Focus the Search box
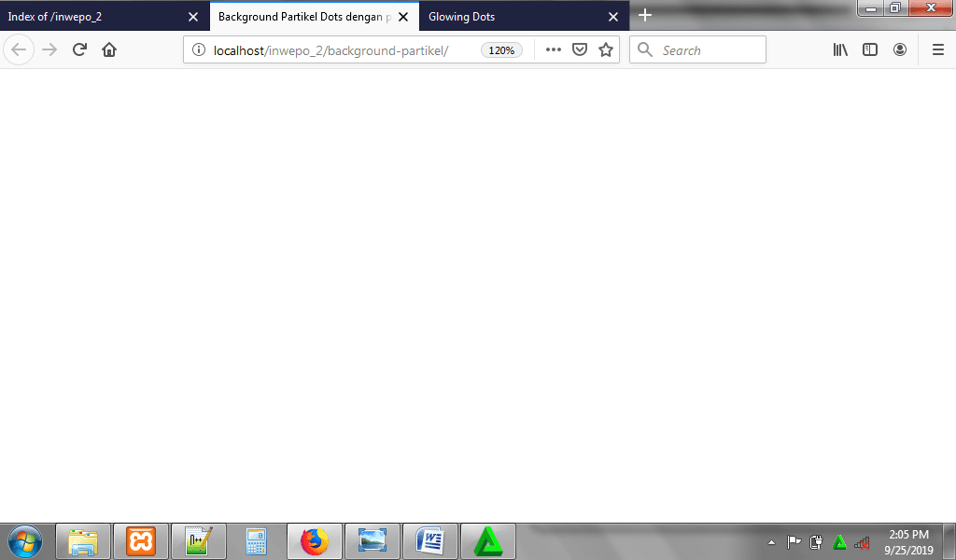Screen dimensions: 956x560 (x=697, y=50)
